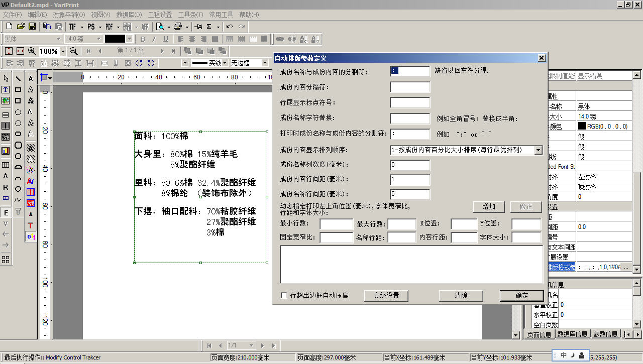Image resolution: width=643 pixels, height=364 pixels.
Task: Click the 成份名称行间距 input field
Action: [x=410, y=194]
